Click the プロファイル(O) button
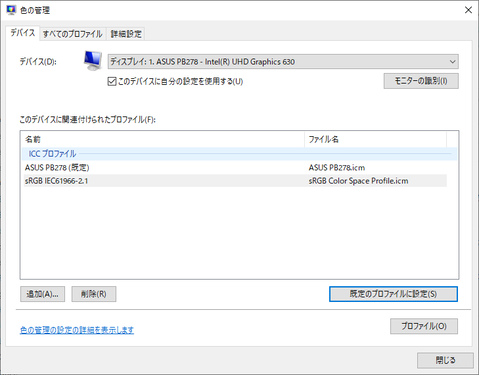This screenshot has width=479, height=375. click(424, 326)
